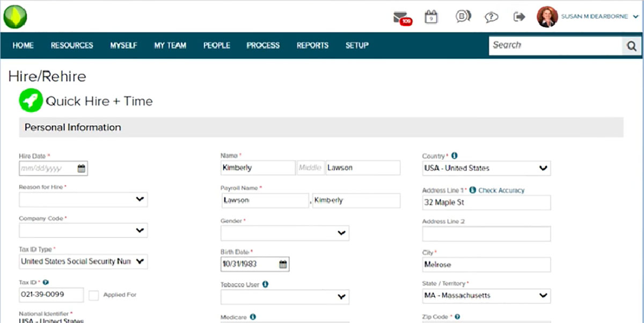
Task: Open Susan M Dearborne user menu
Action: [x=593, y=17]
